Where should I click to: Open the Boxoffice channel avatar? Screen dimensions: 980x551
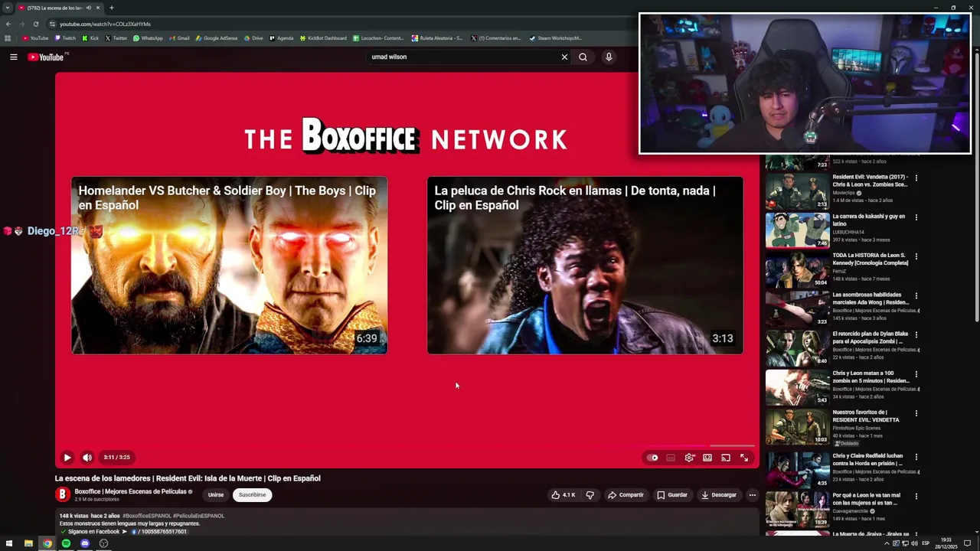pyautogui.click(x=63, y=495)
